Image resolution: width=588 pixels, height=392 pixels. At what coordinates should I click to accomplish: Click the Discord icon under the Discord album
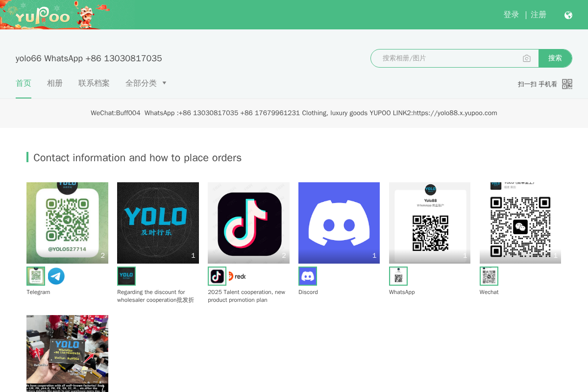[x=308, y=276]
